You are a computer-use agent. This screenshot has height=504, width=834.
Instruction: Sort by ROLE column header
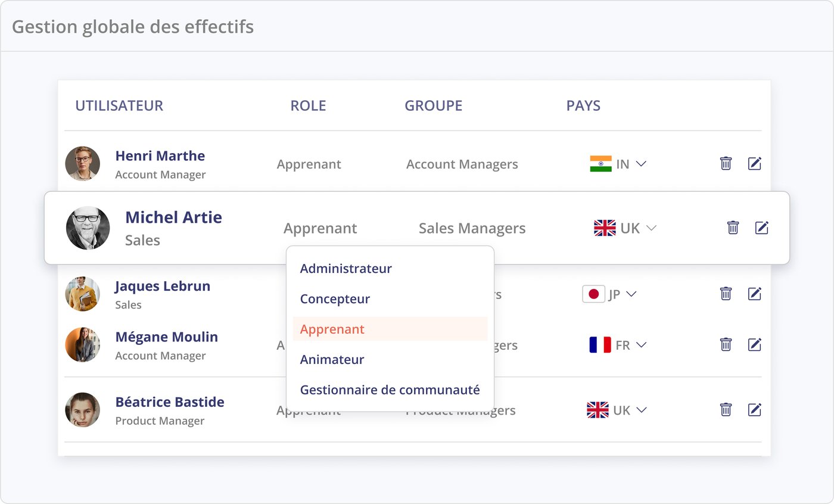click(308, 105)
